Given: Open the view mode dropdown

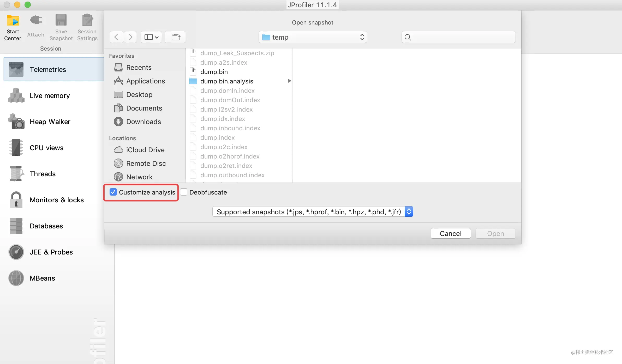Looking at the screenshot, I should tap(151, 37).
